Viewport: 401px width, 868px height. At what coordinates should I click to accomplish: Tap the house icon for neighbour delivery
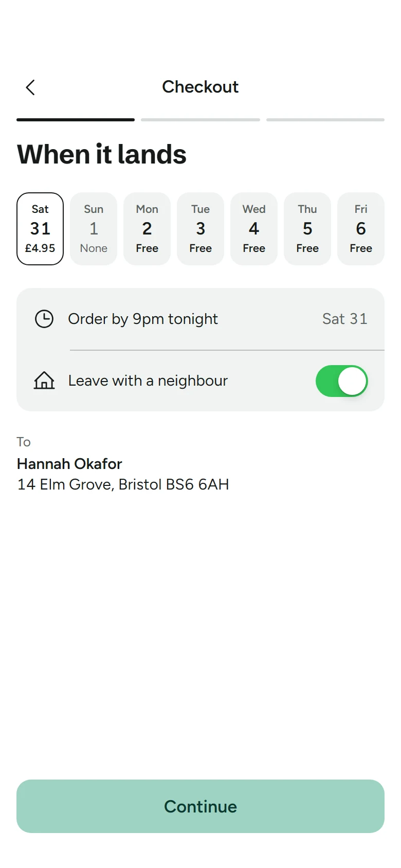pyautogui.click(x=44, y=381)
